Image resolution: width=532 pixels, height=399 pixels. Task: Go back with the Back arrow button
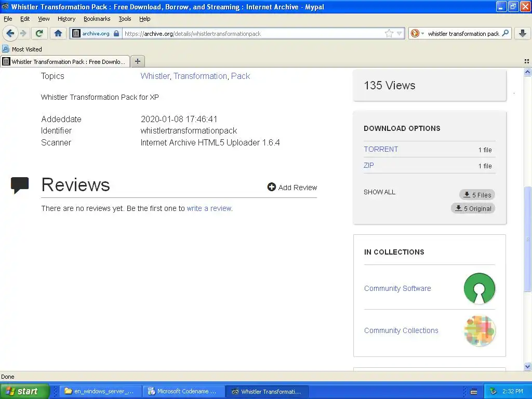click(x=10, y=33)
